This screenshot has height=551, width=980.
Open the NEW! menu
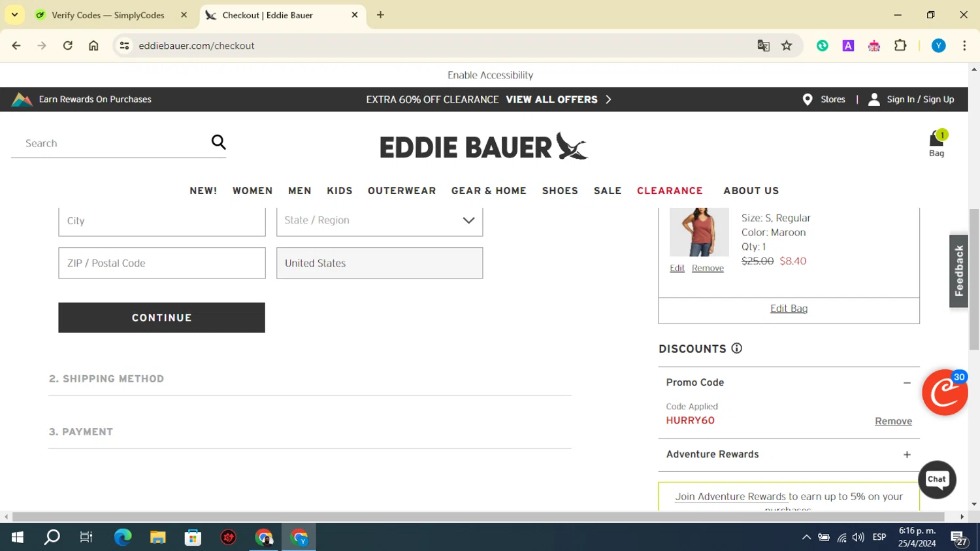click(x=203, y=191)
